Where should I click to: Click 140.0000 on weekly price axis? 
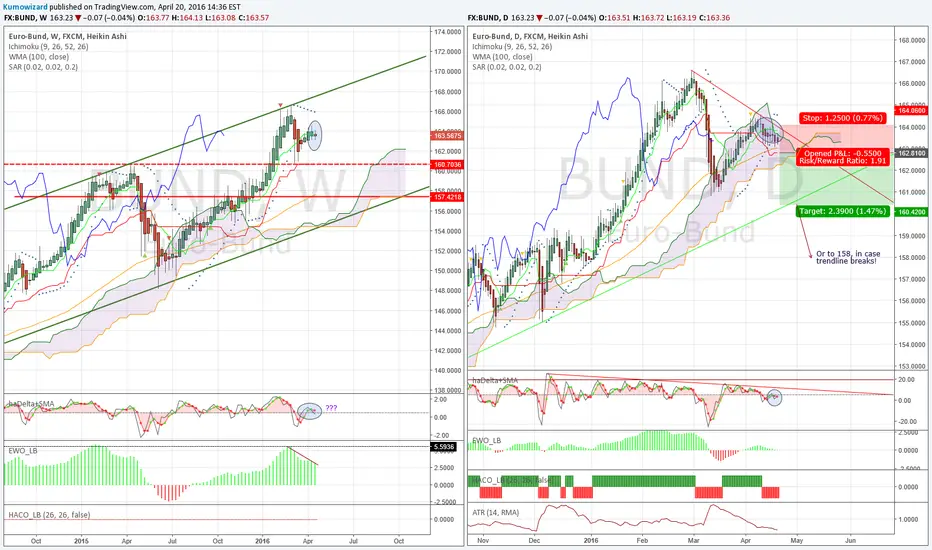pyautogui.click(x=447, y=370)
